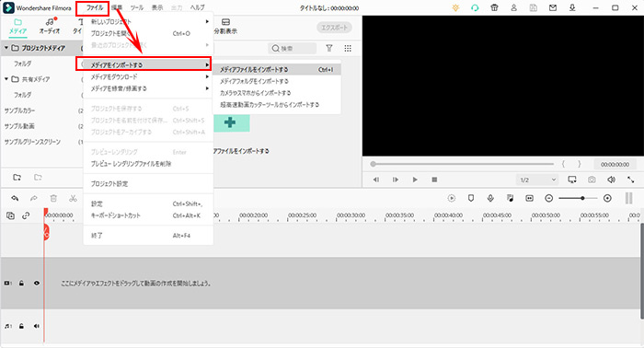The width and height of the screenshot is (644, 348).
Task: Open the ヘルプ menu
Action: coord(197,7)
